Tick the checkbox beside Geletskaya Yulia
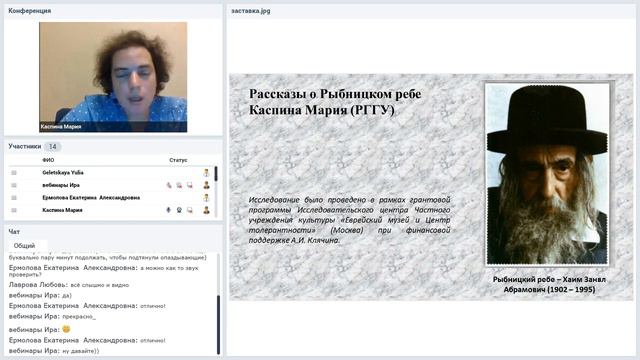Screen dimensions: 640x360 coord(14,173)
